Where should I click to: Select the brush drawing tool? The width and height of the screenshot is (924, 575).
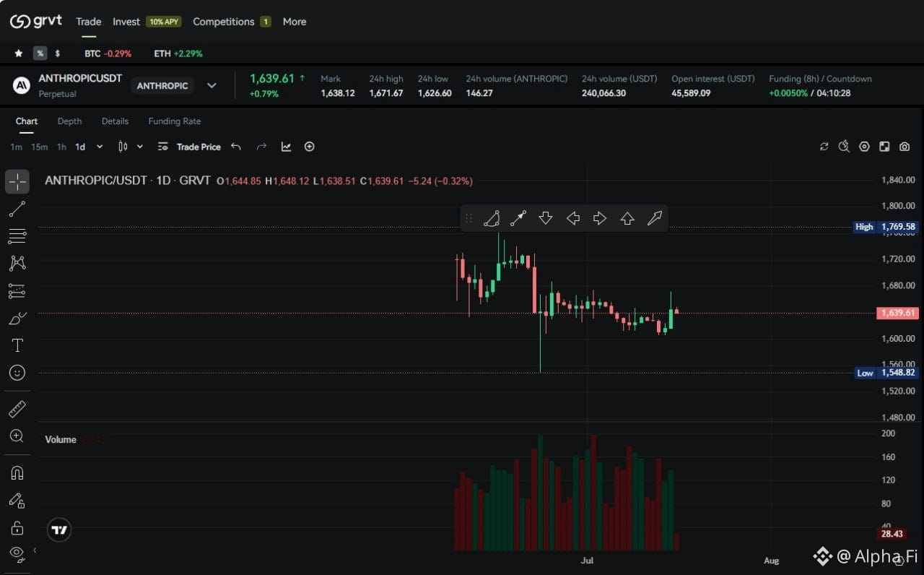point(17,318)
